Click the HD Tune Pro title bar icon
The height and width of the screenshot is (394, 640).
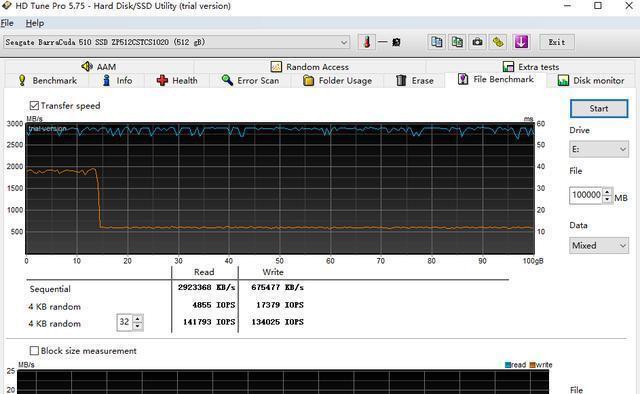pyautogui.click(x=6, y=6)
